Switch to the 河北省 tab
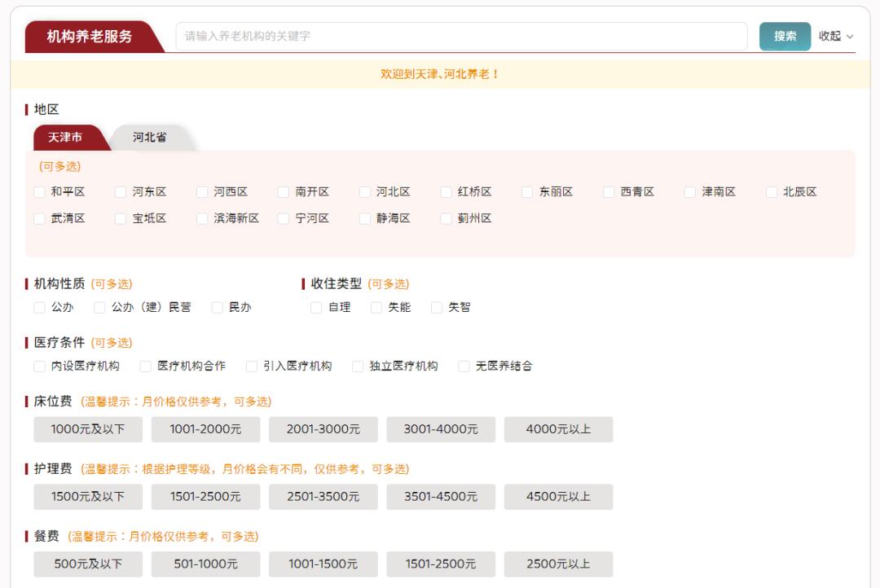880x588 pixels. coord(148,138)
